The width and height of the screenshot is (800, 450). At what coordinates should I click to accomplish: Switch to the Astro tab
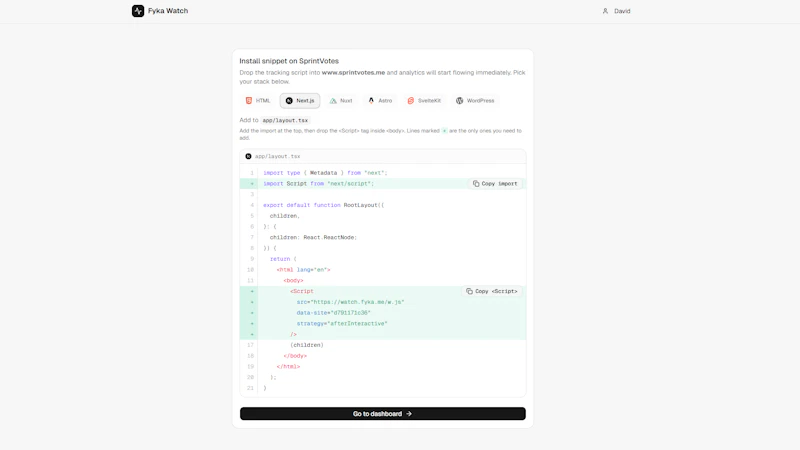[380, 101]
